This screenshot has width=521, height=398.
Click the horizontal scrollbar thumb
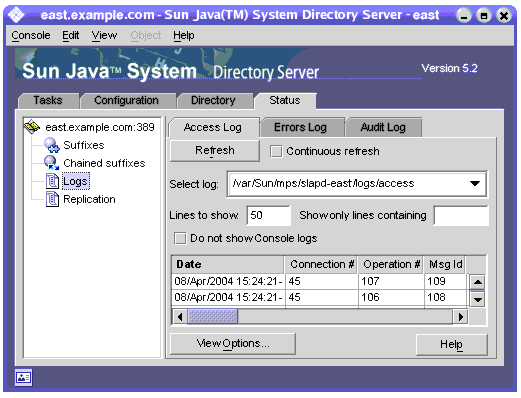coord(212,316)
